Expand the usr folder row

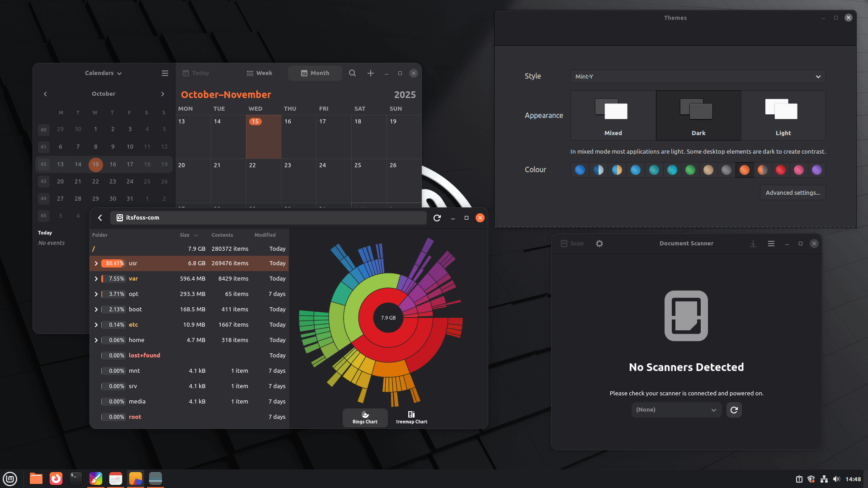pyautogui.click(x=96, y=263)
